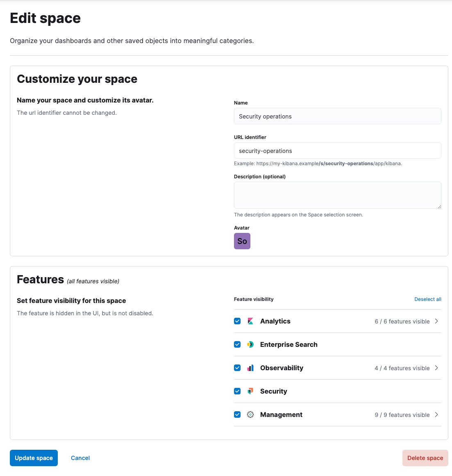This screenshot has height=476, width=452.
Task: Click the space Name input field
Action: click(337, 116)
